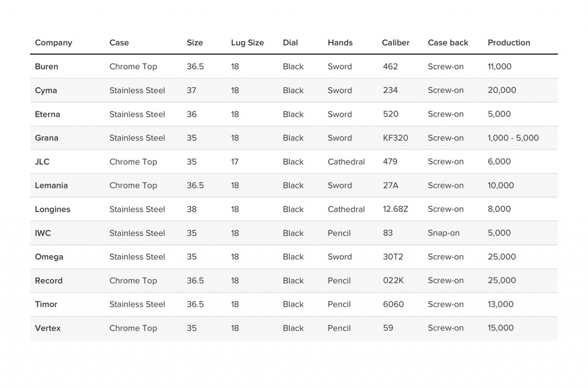The height and width of the screenshot is (388, 588).
Task: Click the Longines company name
Action: [x=52, y=210]
